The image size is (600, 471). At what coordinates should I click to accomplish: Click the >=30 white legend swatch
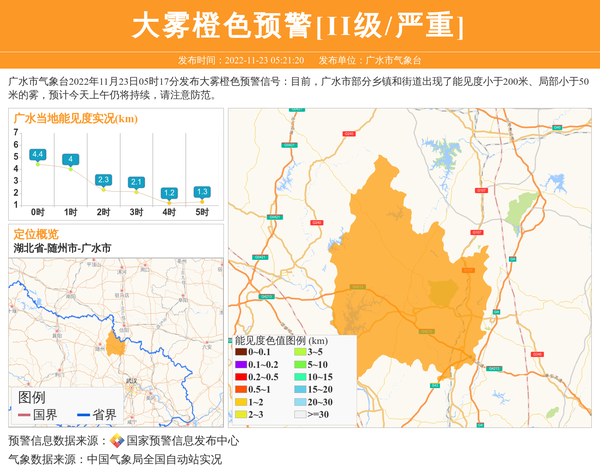pyautogui.click(x=300, y=414)
